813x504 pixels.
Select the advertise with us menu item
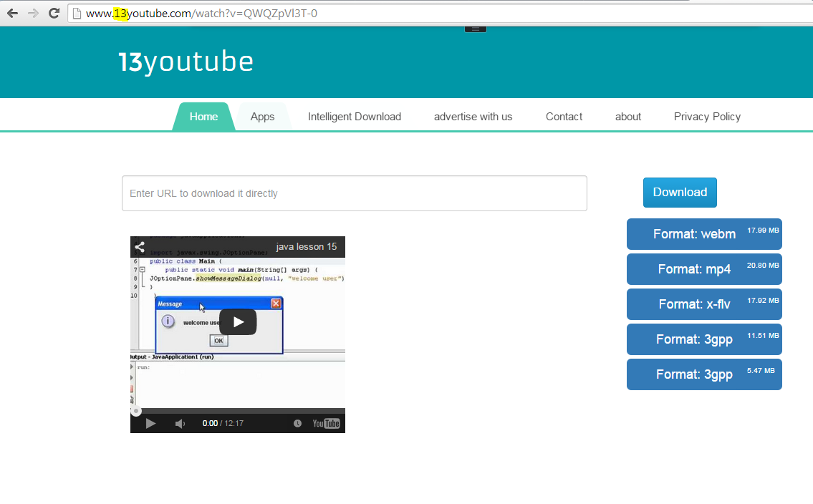pos(473,117)
